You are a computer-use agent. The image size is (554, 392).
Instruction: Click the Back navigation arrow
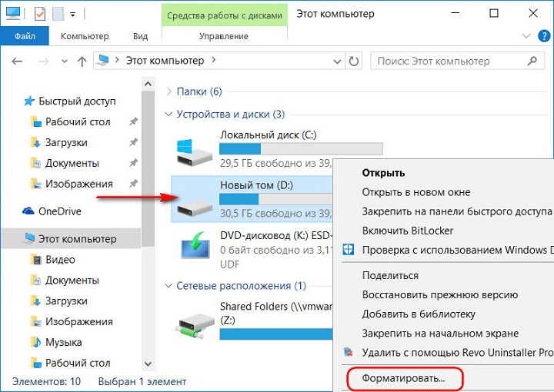[17, 61]
